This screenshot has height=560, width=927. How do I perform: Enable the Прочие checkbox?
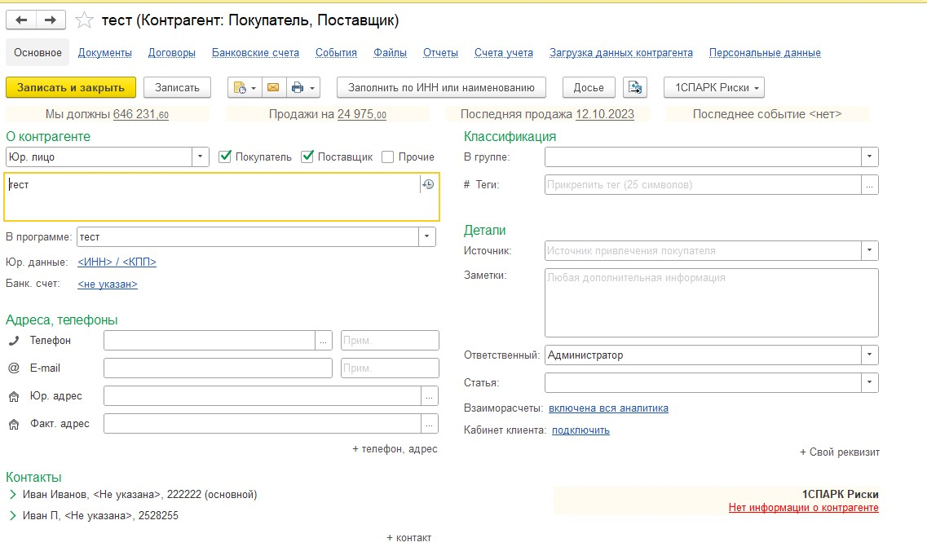pos(388,157)
